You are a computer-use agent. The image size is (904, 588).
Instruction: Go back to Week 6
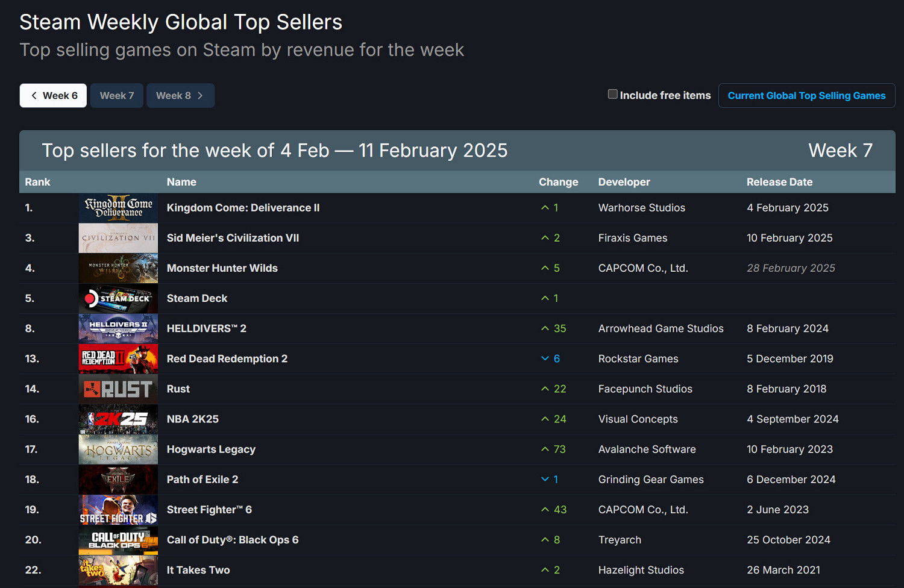point(53,96)
